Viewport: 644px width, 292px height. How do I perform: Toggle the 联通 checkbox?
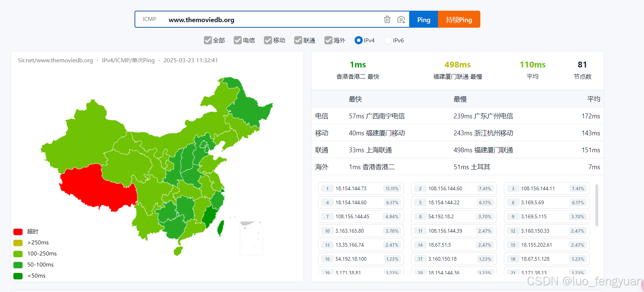tap(298, 40)
